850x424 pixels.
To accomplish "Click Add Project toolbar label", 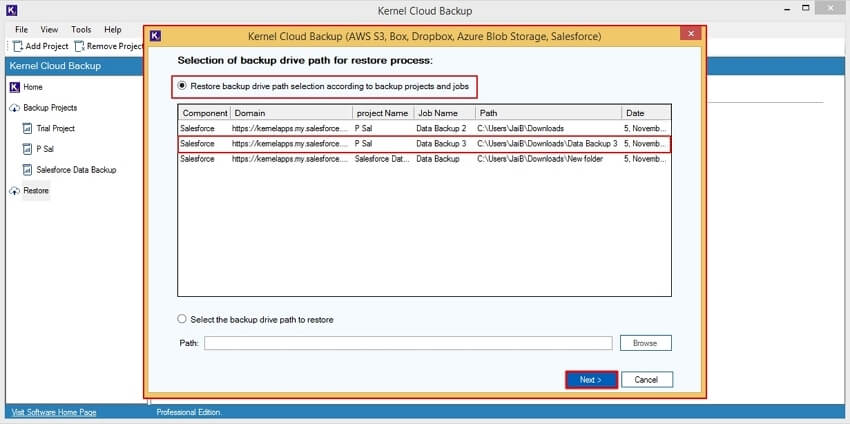I will 47,46.
